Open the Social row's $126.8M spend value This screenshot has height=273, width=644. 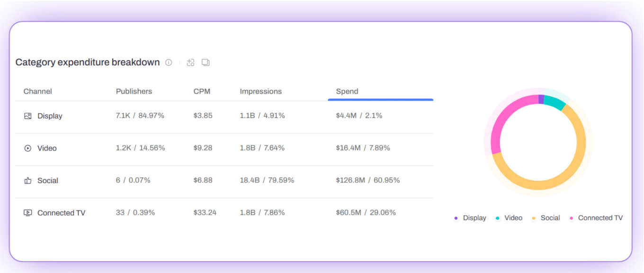tap(350, 180)
